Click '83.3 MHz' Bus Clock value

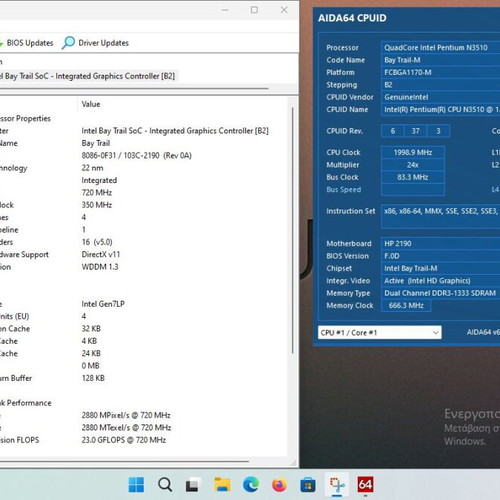tap(413, 177)
